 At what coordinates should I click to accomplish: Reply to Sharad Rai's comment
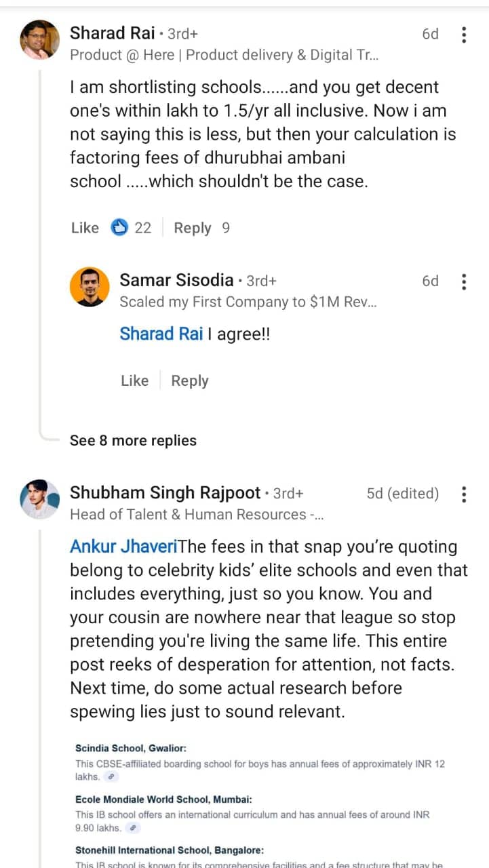(x=193, y=228)
